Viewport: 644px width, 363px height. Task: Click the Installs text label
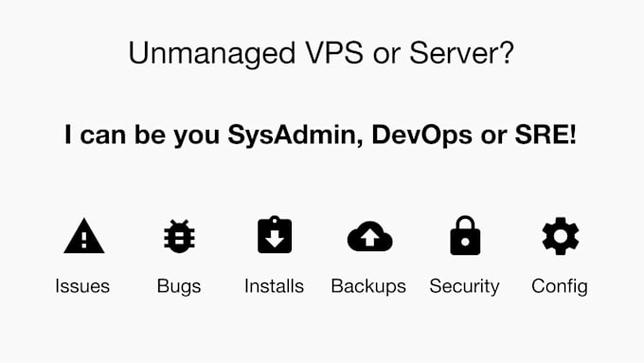(274, 286)
